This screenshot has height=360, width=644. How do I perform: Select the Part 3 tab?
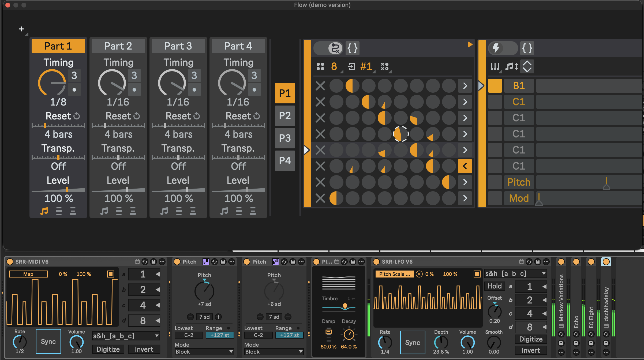(x=178, y=46)
